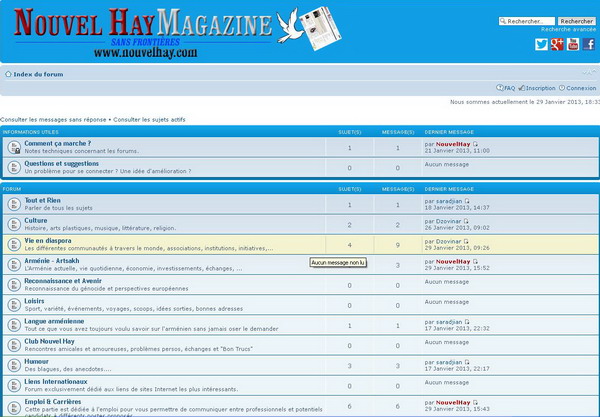
Task: Open Humour forum
Action: (36, 362)
